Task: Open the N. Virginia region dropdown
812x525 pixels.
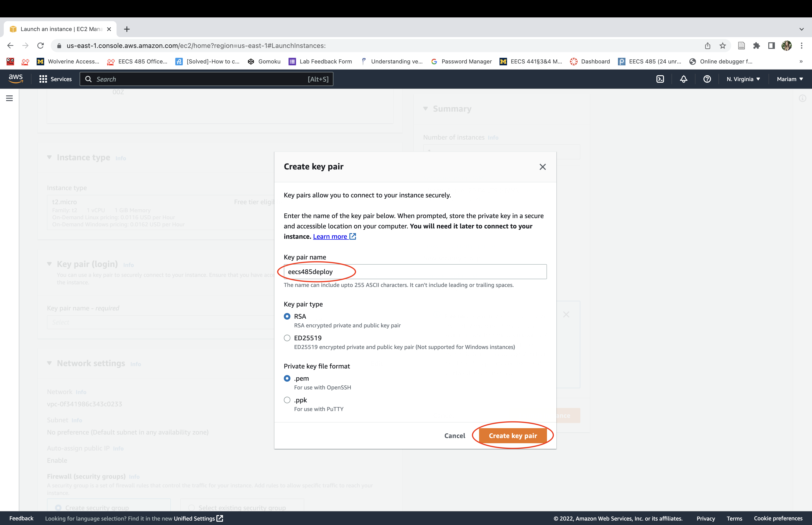Action: pos(743,79)
